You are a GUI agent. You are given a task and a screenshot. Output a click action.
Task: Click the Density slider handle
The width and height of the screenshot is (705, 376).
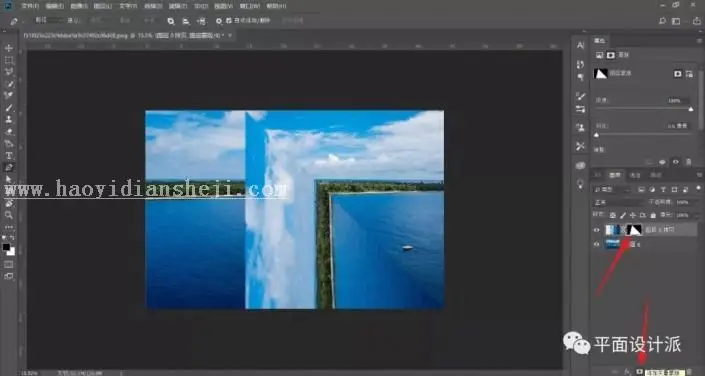pos(691,109)
